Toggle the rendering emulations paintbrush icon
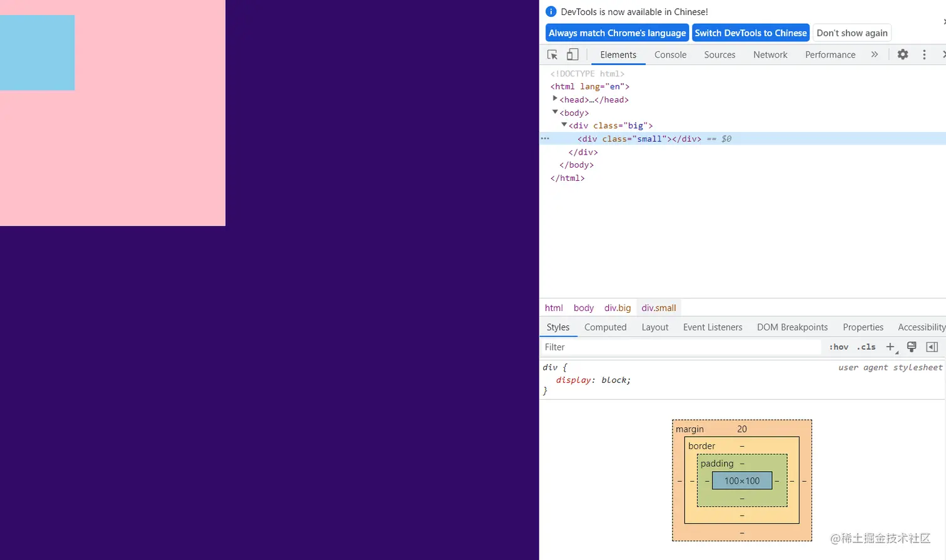The height and width of the screenshot is (560, 946). (x=912, y=347)
